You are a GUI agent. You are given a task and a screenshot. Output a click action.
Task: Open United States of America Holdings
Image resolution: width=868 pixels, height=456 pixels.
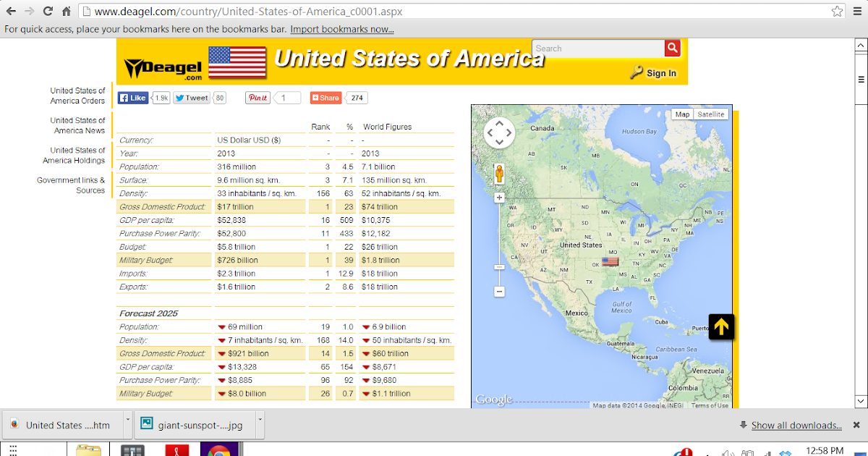[x=74, y=155]
